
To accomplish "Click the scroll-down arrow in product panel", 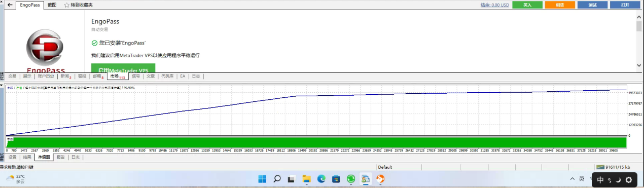I will [x=639, y=65].
